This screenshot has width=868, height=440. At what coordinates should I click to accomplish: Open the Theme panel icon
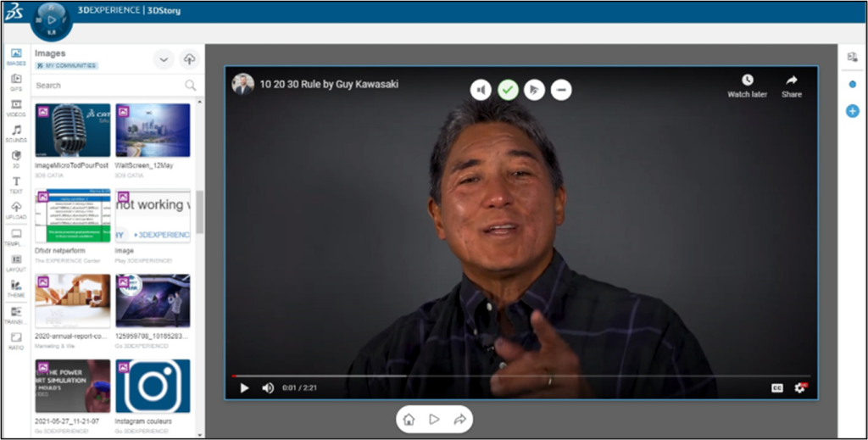click(x=16, y=288)
